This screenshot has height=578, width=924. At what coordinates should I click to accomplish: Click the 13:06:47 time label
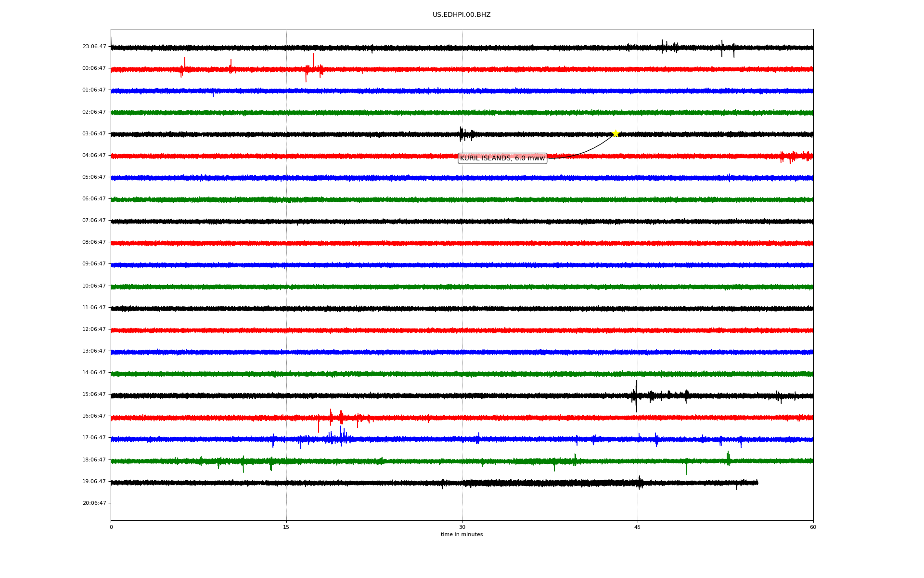[x=94, y=351]
